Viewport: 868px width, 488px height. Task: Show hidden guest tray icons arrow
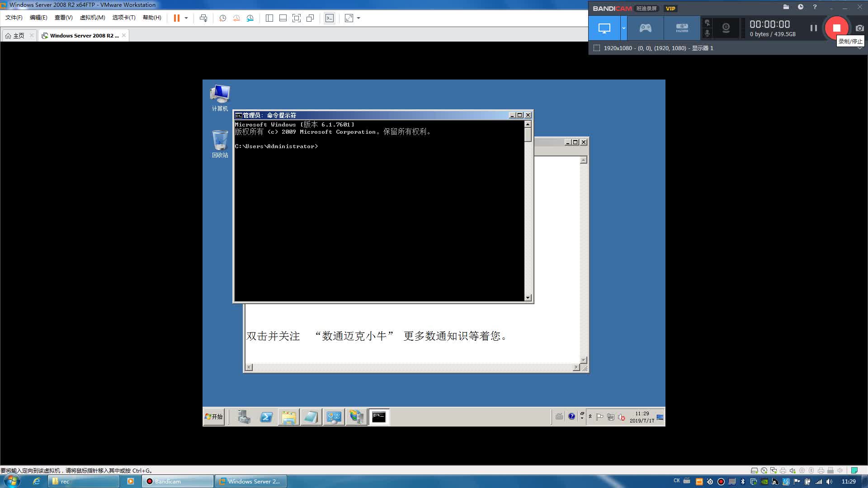click(x=590, y=417)
